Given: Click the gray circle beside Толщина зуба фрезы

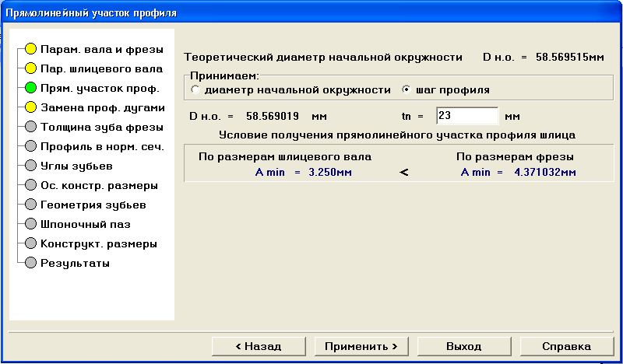Looking at the screenshot, I should click(x=30, y=127).
